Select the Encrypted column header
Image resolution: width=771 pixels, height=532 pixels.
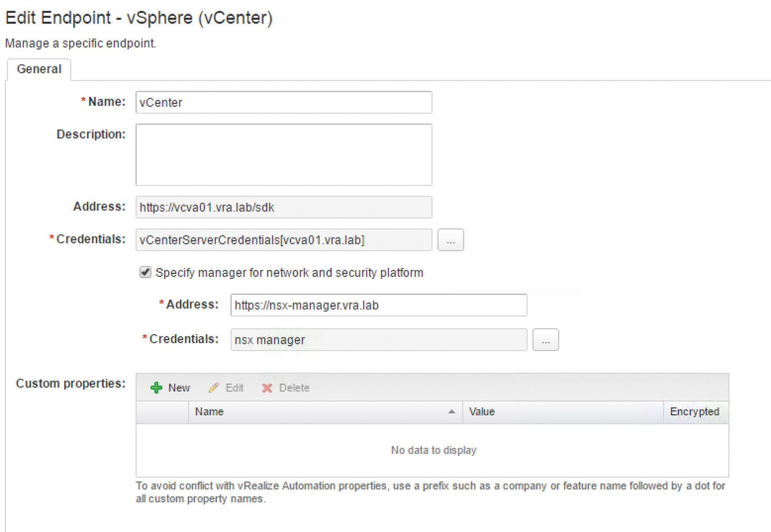click(694, 412)
